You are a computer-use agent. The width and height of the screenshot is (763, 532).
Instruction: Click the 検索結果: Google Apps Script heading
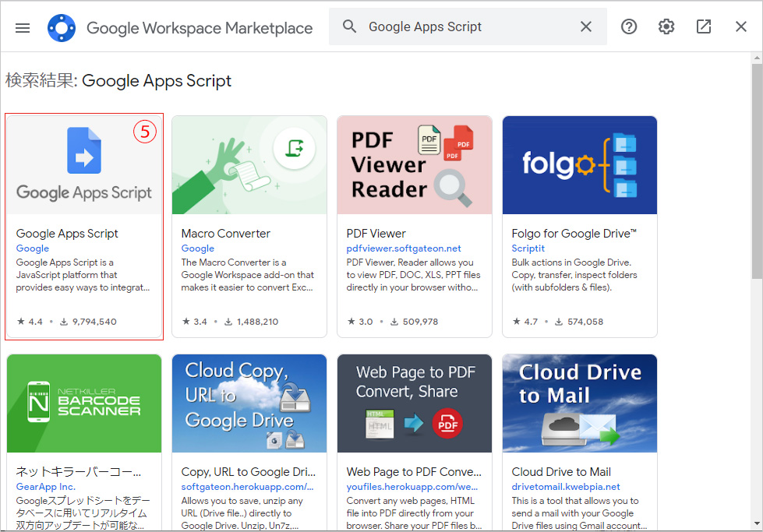118,81
